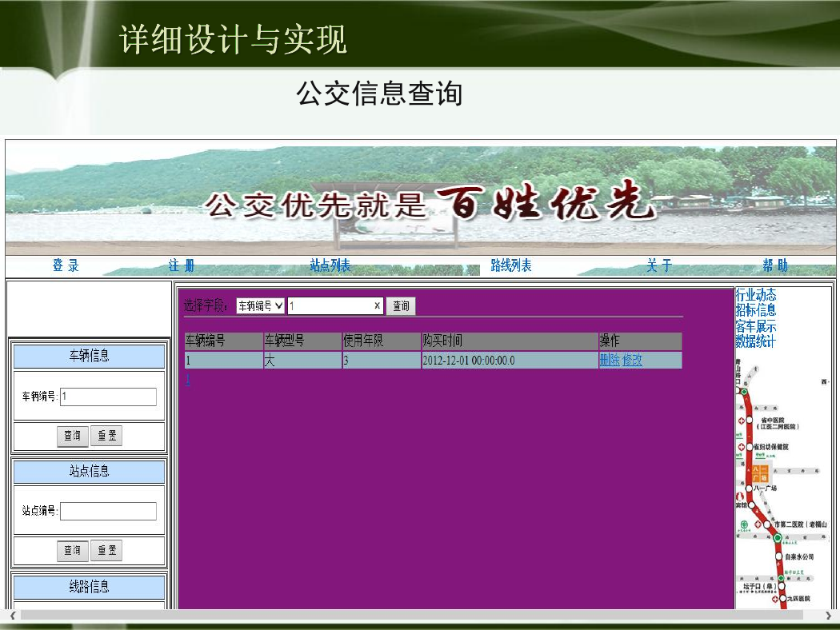Image resolution: width=840 pixels, height=630 pixels.
Task: Go to the 注册 registration page
Action: pos(182,265)
